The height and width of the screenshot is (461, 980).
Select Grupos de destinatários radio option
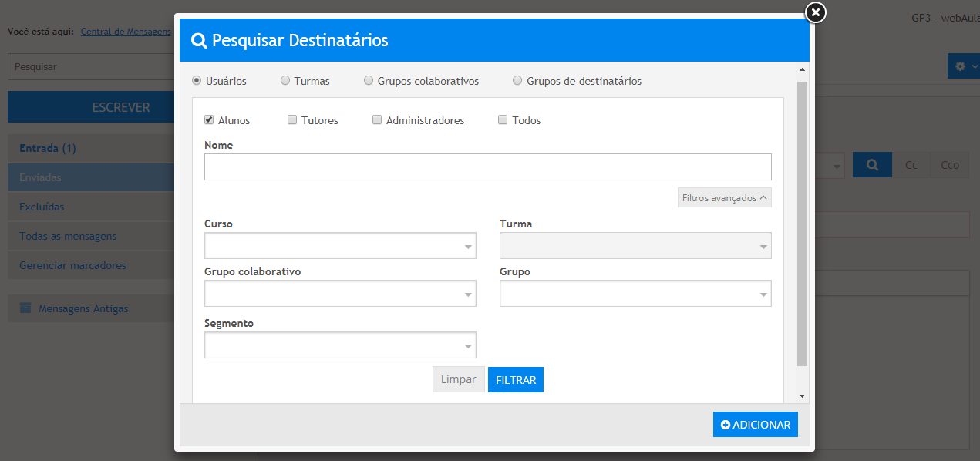(517, 80)
